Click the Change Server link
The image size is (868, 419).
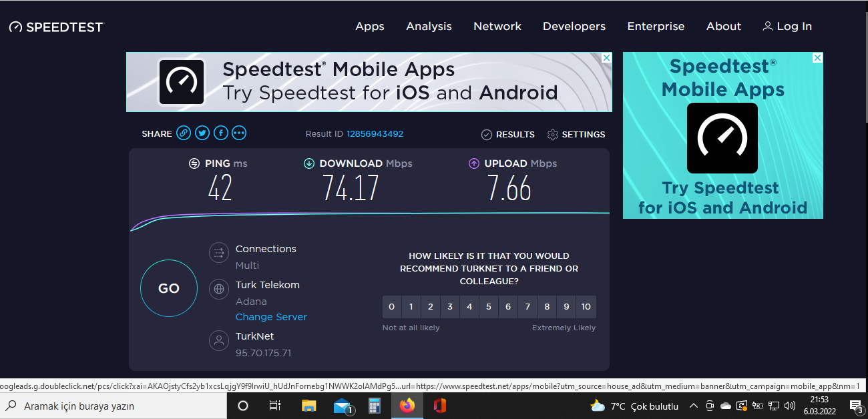[x=271, y=317]
